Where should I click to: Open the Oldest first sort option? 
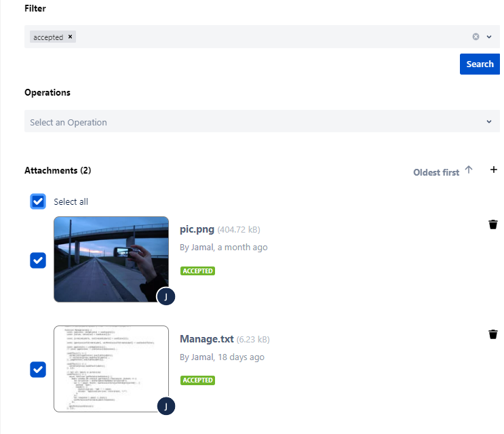(436, 172)
